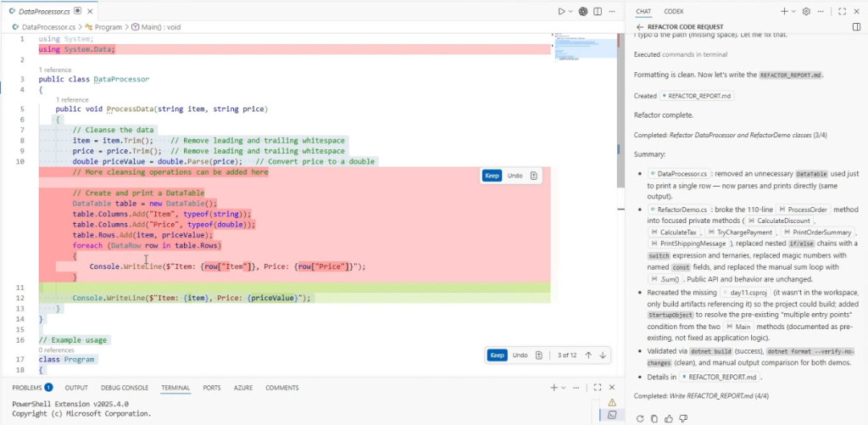Click the Keep button at 3 of 12
Viewport: 868px width, 425px height.
[x=497, y=355]
